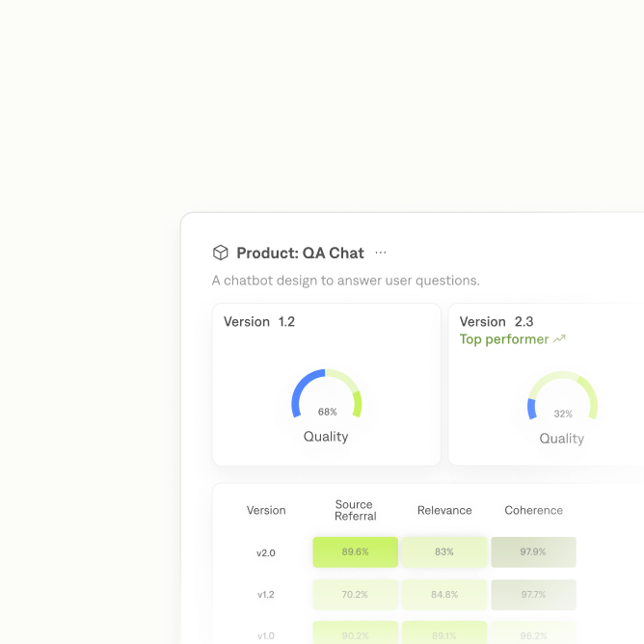Click the Top performer label
Image resolution: width=644 pixels, height=644 pixels.
(504, 339)
